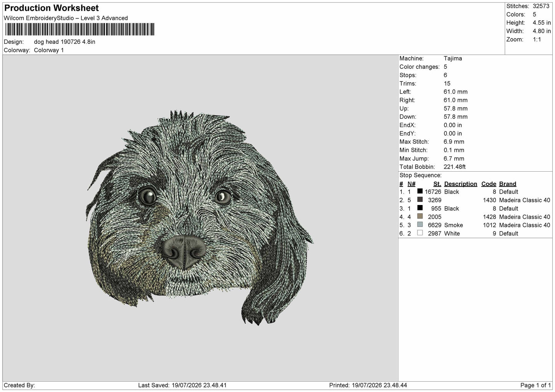Click design name 'dog head 190726 4.8in'
This screenshot has height=392, width=555.
pyautogui.click(x=65, y=42)
